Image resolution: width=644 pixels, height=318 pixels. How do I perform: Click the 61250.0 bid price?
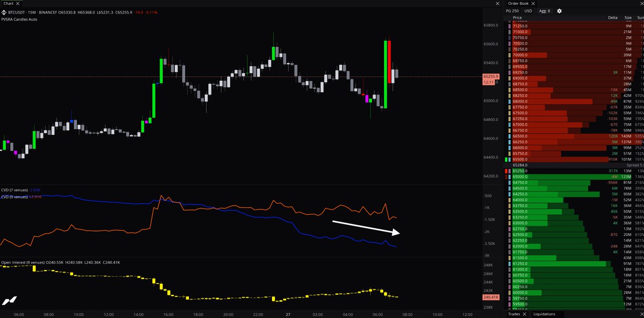[x=520, y=264]
